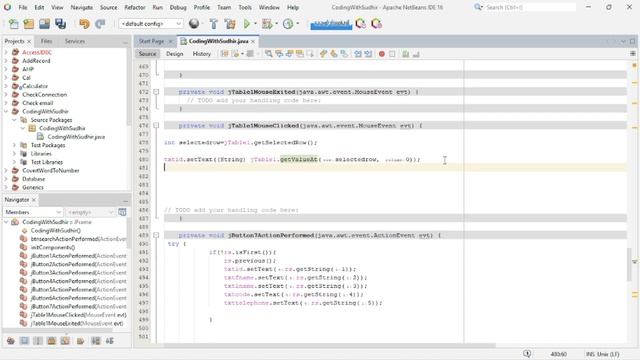Click the red Start Macro Recording icon
The width and height of the screenshot is (640, 360).
click(x=382, y=54)
